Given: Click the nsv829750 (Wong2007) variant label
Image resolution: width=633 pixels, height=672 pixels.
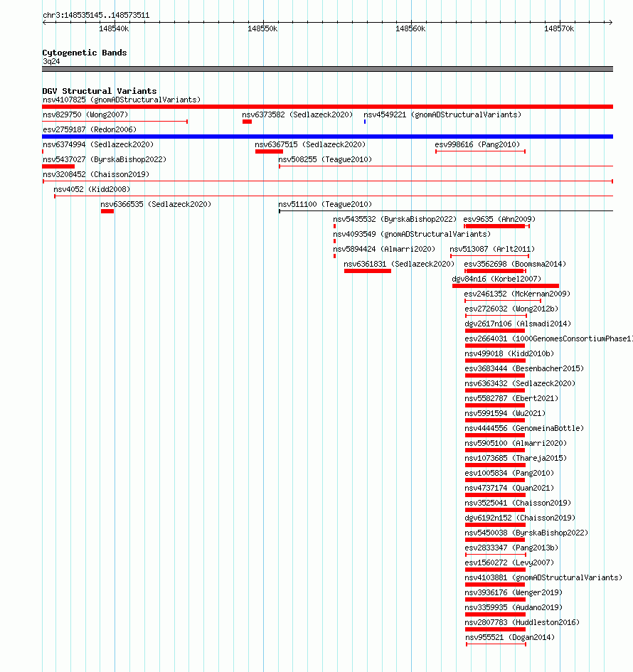Looking at the screenshot, I should [85, 115].
